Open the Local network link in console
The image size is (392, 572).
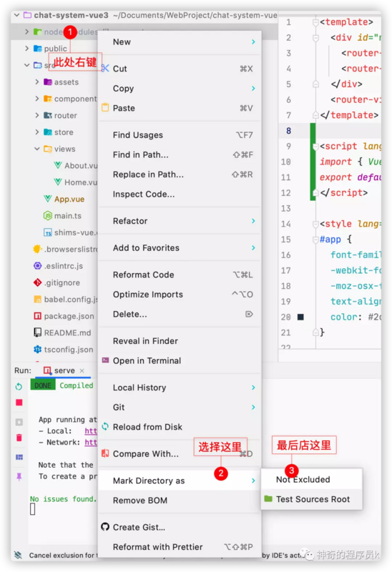pyautogui.click(x=91, y=431)
